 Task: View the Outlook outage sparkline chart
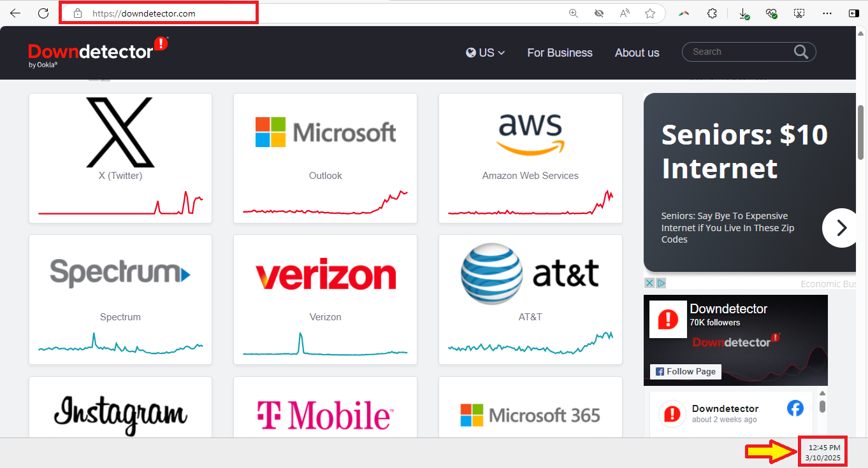coord(326,202)
